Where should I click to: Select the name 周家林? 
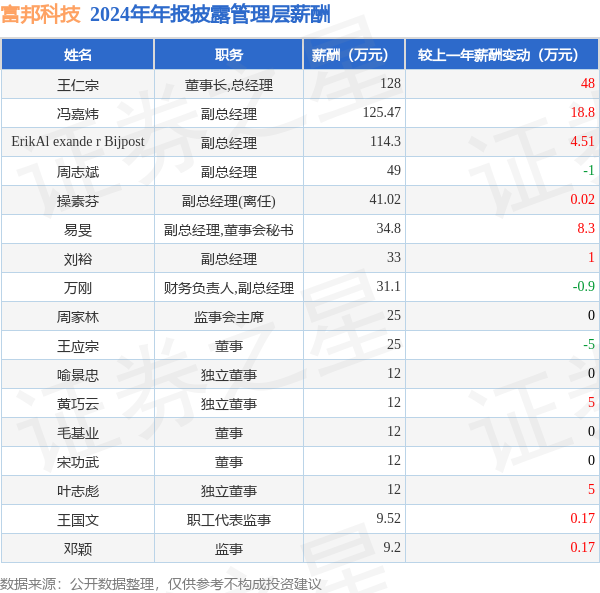pos(78,317)
